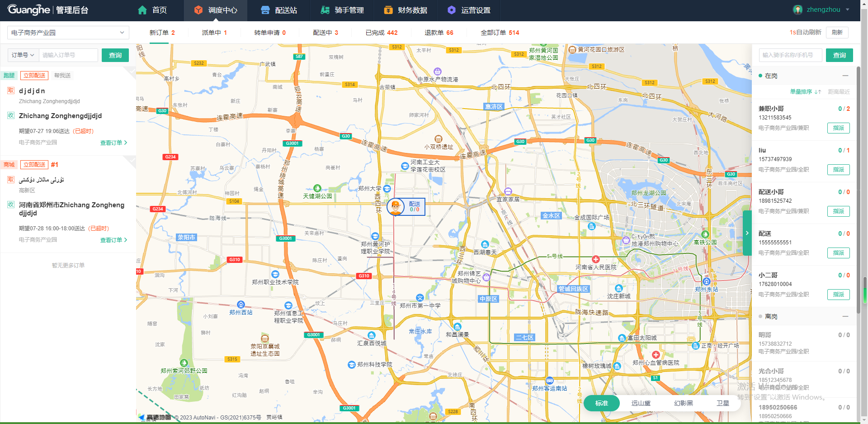The width and height of the screenshot is (868, 424).
Task: Select the 远山黛 map style
Action: [x=641, y=403]
